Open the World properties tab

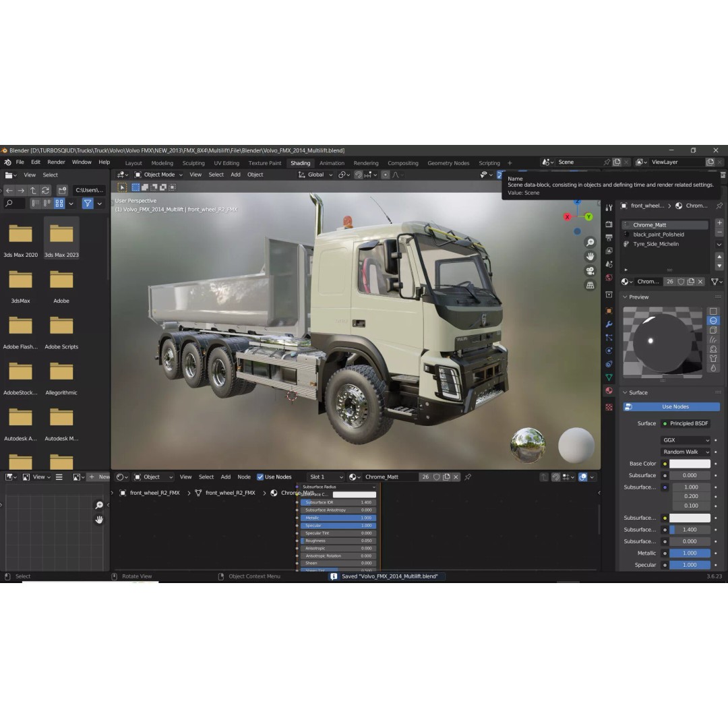point(609,278)
